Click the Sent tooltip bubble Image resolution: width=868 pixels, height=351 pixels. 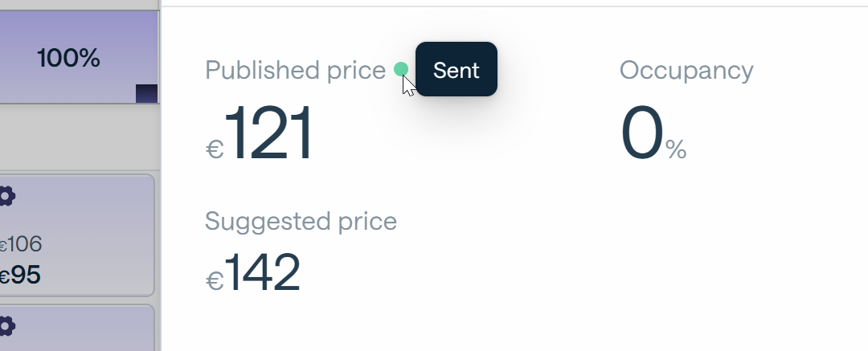pos(457,69)
